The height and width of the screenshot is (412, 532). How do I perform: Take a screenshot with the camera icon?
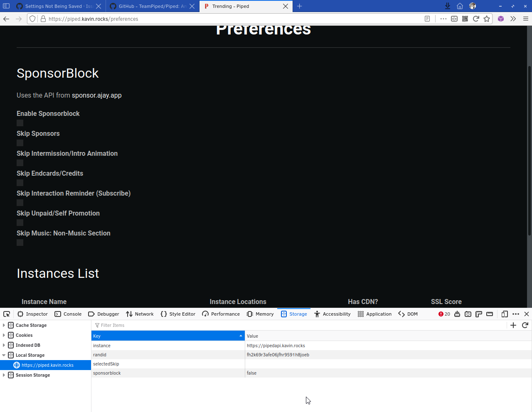[x=468, y=314]
